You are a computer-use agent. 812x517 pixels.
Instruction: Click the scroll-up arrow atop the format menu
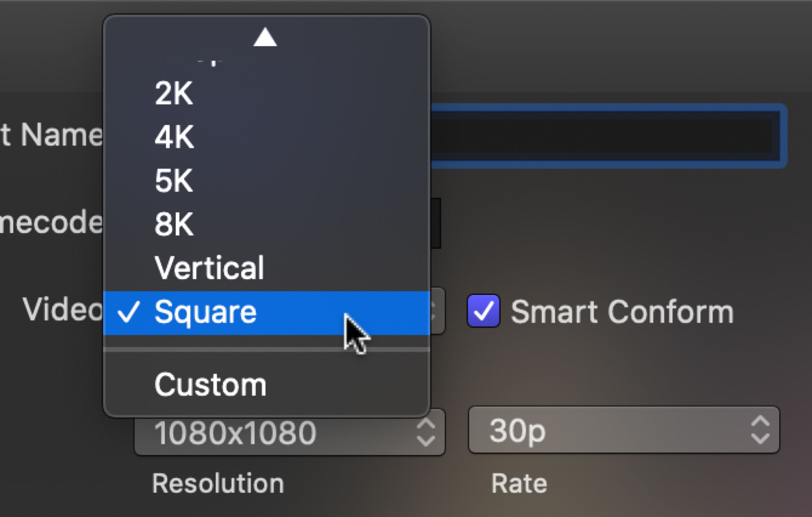point(265,37)
